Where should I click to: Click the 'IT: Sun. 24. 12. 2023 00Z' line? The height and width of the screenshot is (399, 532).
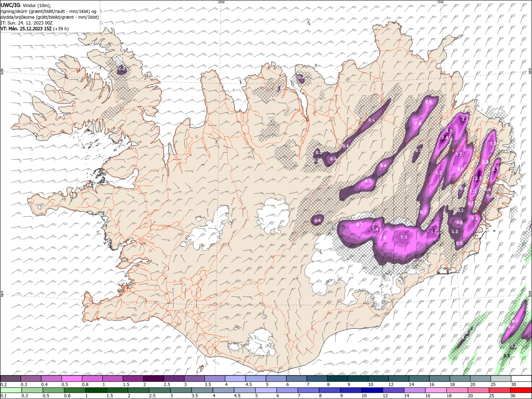[x=26, y=23]
